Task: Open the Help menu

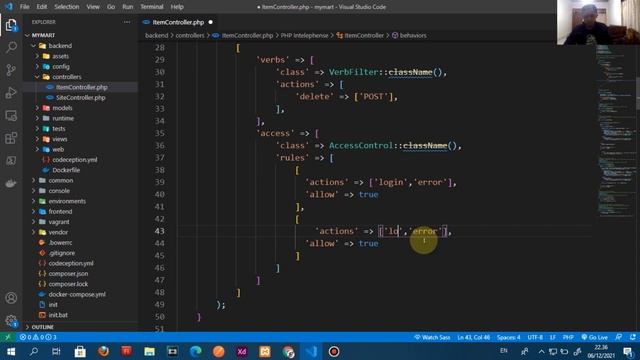Action: click(x=177, y=7)
